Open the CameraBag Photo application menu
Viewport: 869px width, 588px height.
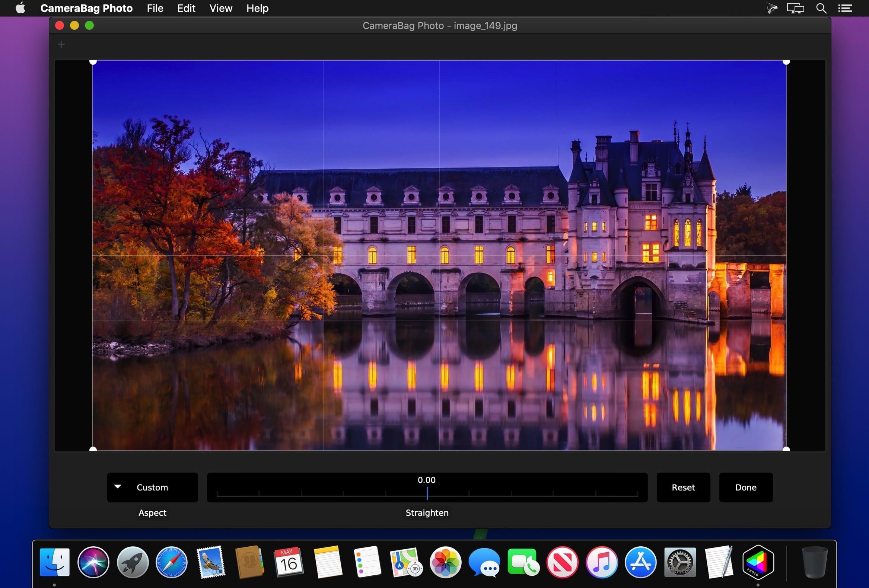coord(86,8)
